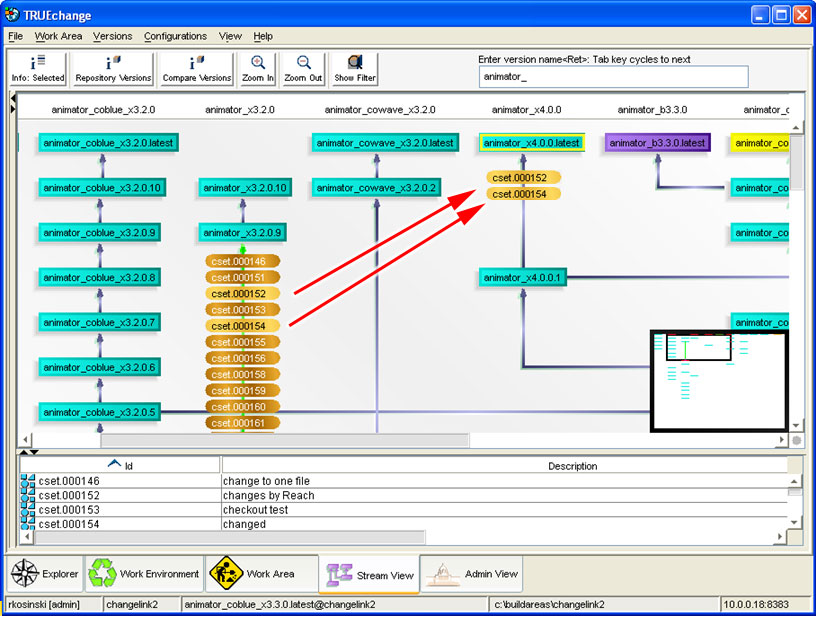816x617 pixels.
Task: Click graph horizontal scrollbar left arrow
Action: pos(25,440)
